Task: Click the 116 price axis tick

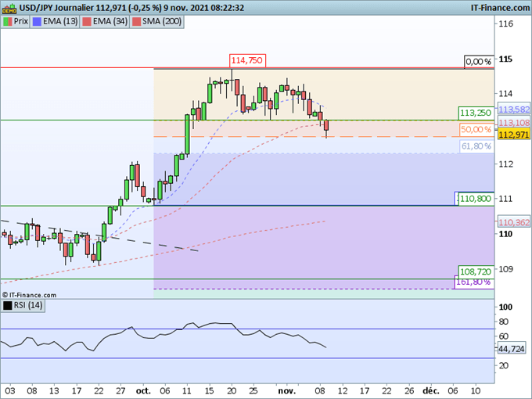Action: (505, 23)
